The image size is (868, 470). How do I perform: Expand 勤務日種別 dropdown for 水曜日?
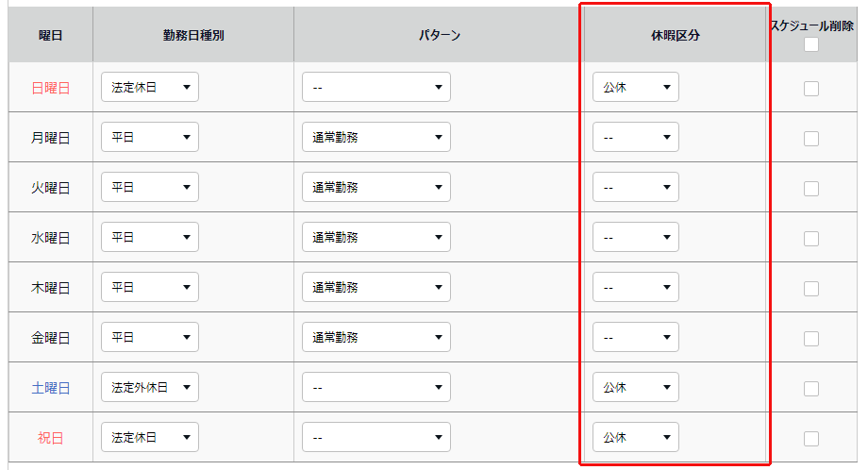150,237
